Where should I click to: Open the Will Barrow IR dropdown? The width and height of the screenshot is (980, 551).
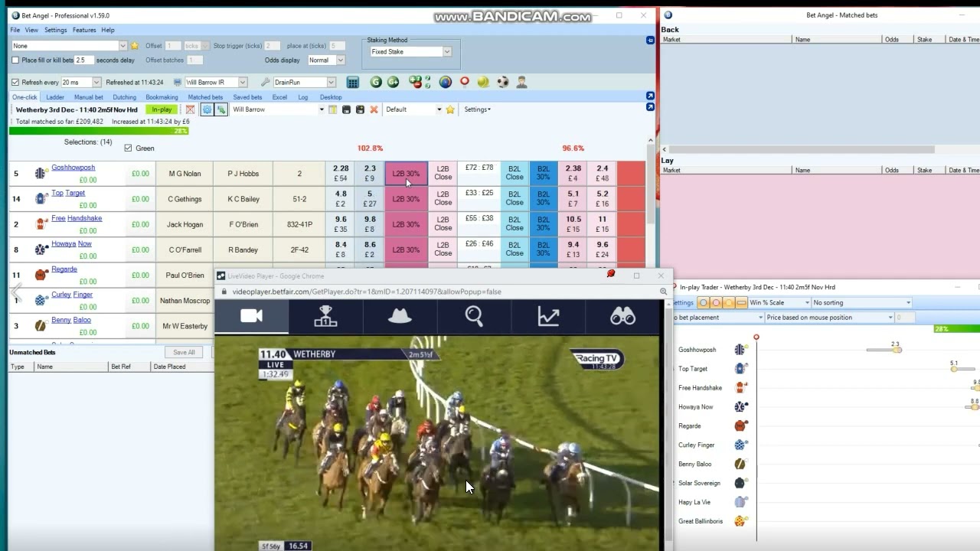[216, 82]
